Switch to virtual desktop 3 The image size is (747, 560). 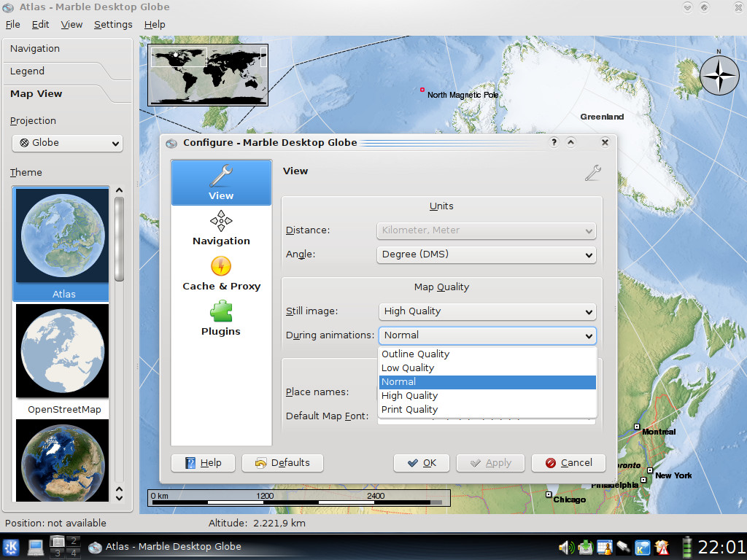[x=57, y=553]
